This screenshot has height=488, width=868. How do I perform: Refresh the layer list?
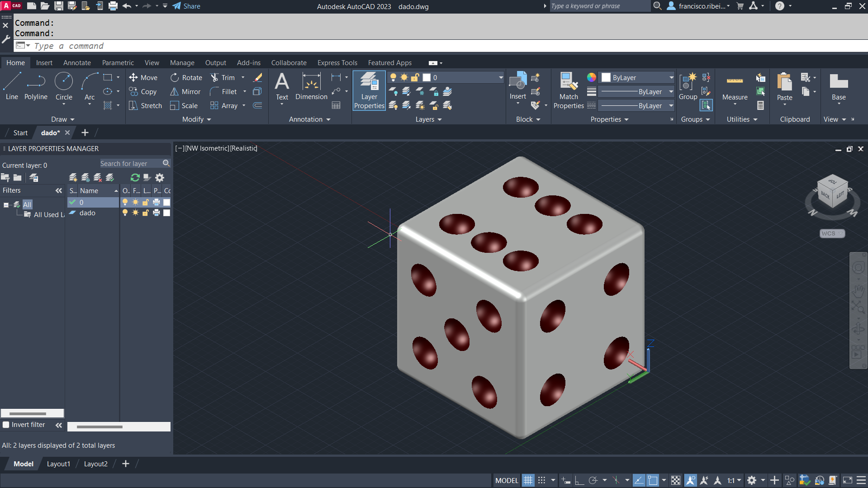[x=135, y=178]
